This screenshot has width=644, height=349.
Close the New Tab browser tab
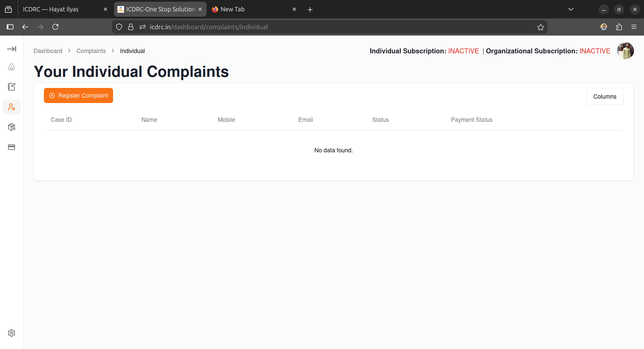point(294,9)
